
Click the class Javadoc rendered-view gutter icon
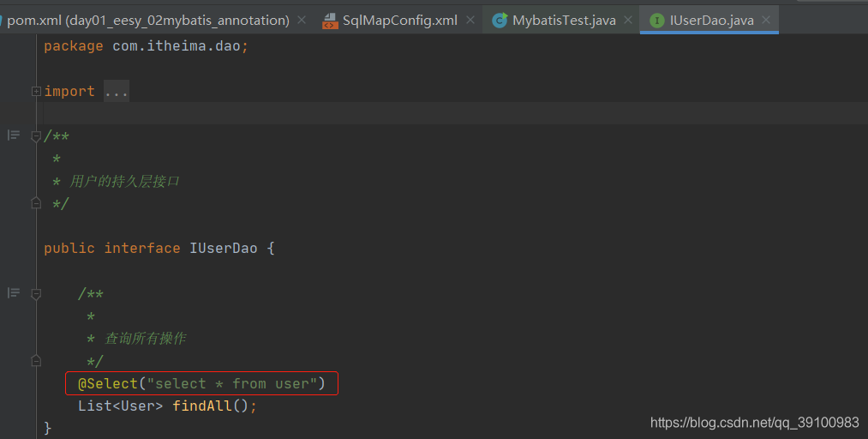(14, 135)
